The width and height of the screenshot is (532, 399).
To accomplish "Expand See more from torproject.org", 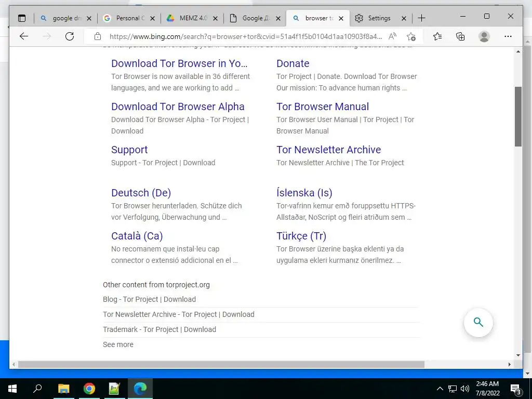I will coord(118,344).
